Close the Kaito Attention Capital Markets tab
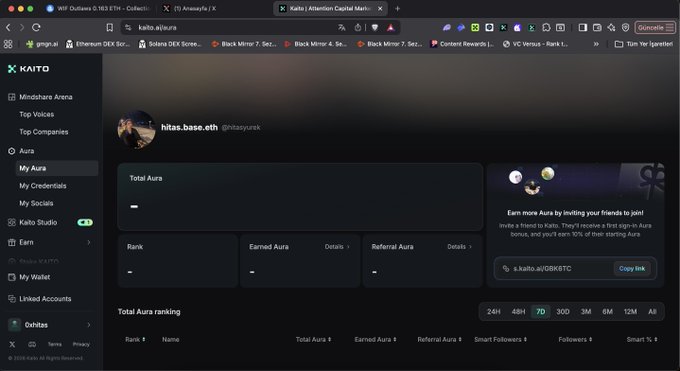The width and height of the screenshot is (680, 371). pos(380,8)
